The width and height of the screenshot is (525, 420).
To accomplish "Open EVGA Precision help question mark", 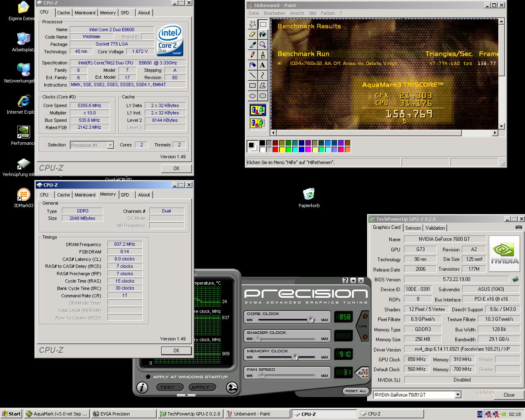I will [x=345, y=281].
